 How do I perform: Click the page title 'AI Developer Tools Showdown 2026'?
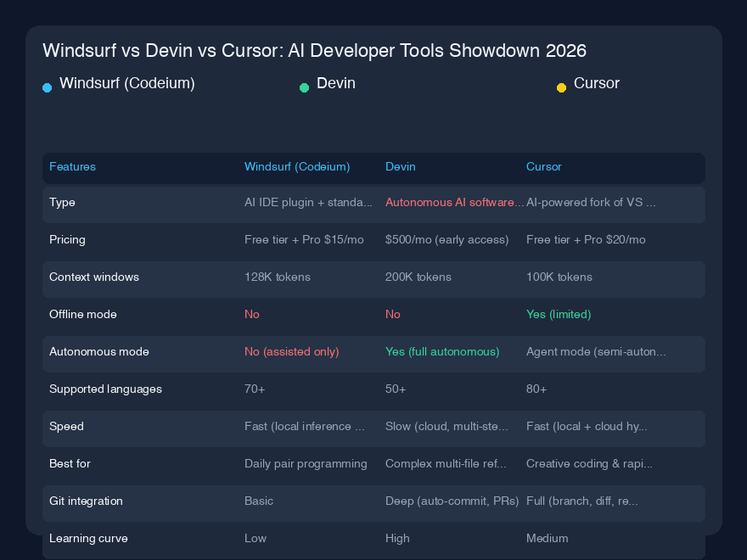[437, 50]
